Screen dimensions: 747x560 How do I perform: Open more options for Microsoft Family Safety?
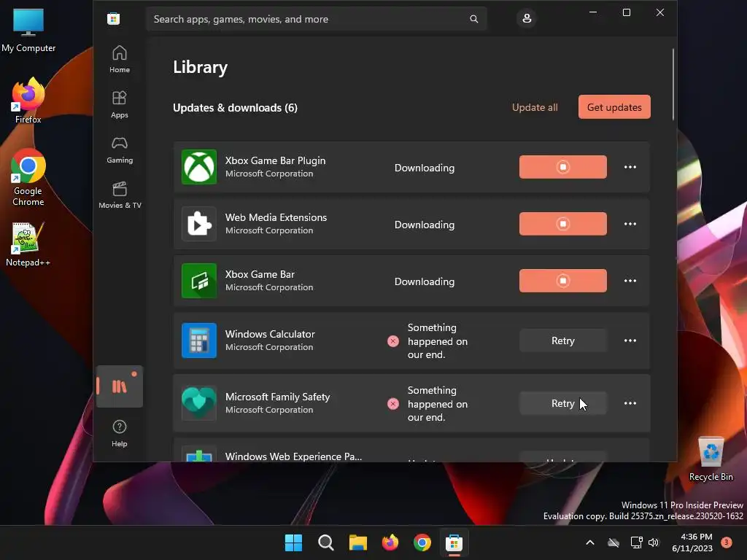click(x=630, y=403)
